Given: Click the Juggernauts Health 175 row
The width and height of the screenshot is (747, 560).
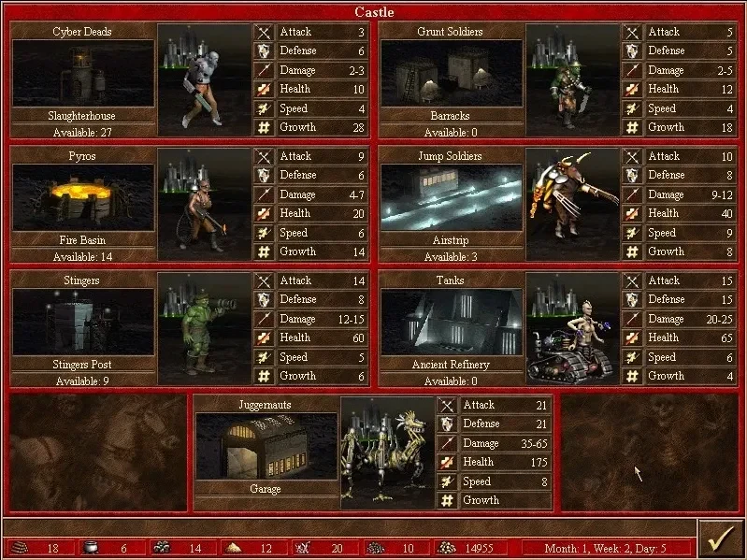Looking at the screenshot, I should 505,463.
